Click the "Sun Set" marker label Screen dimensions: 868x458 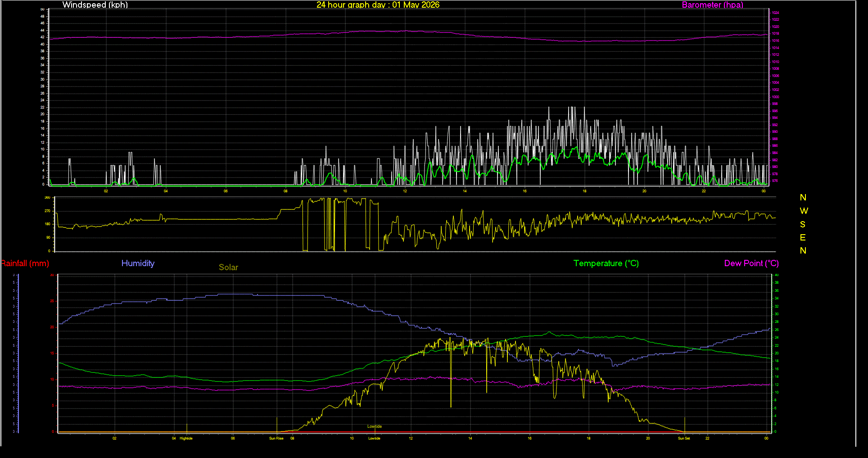684,438
